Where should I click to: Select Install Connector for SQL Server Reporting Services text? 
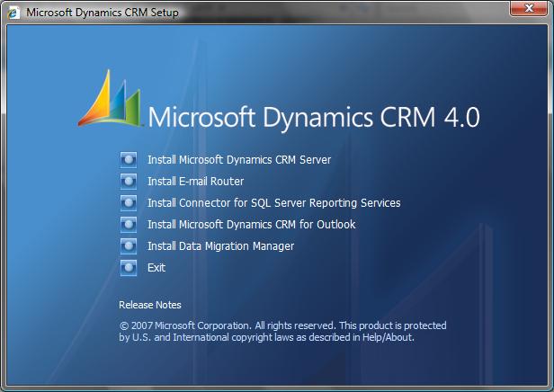pyautogui.click(x=274, y=203)
